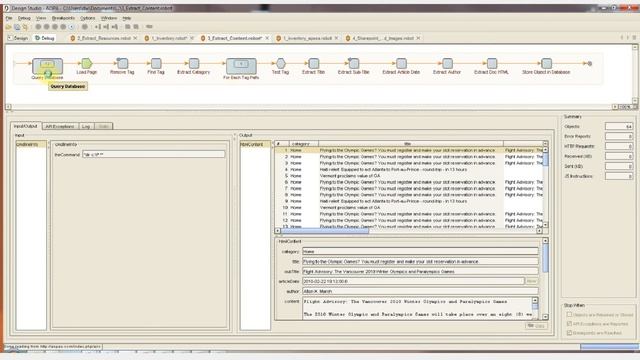The width and height of the screenshot is (640, 360).
Task: Open the 4_Sharepoint images robot tab
Action: click(x=383, y=38)
